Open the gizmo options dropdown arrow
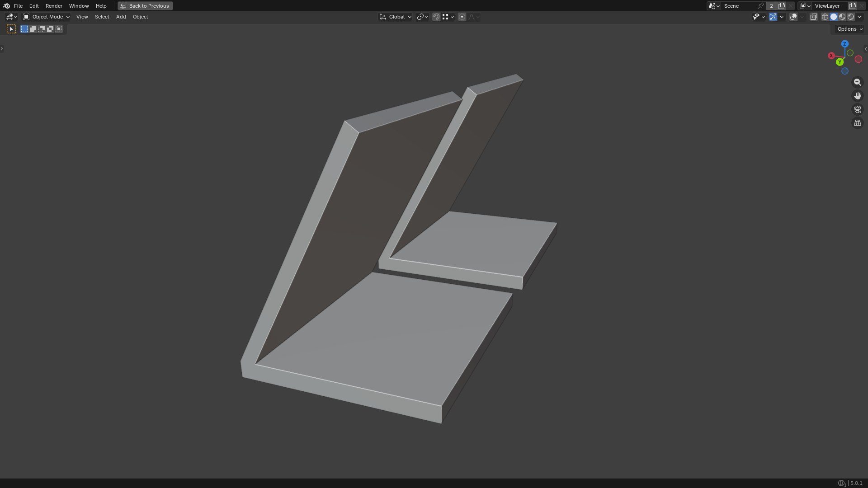Viewport: 868px width, 488px height. 782,17
